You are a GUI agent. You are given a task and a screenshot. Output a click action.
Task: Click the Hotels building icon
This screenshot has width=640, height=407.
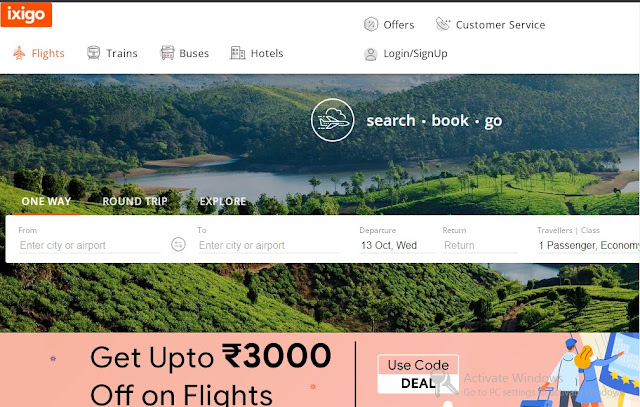pos(238,53)
